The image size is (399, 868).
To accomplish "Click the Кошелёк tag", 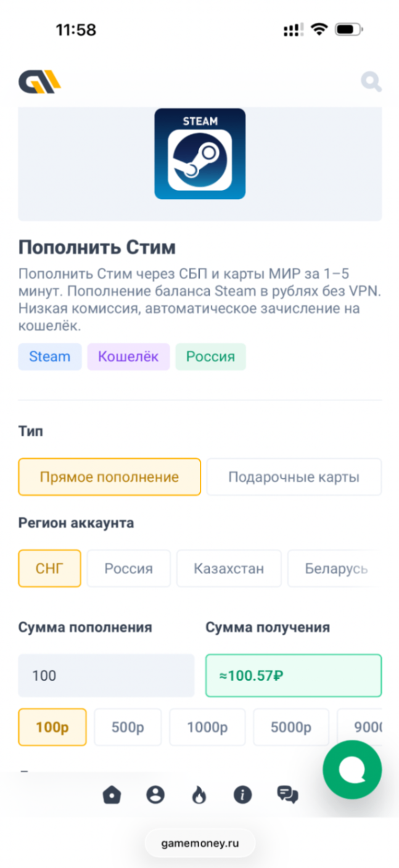I will pyautogui.click(x=128, y=357).
